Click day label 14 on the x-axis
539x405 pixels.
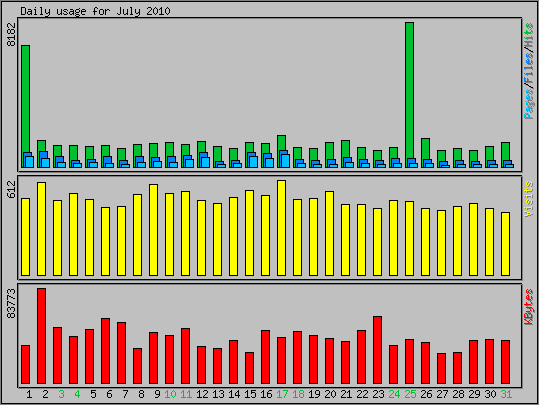[234, 394]
